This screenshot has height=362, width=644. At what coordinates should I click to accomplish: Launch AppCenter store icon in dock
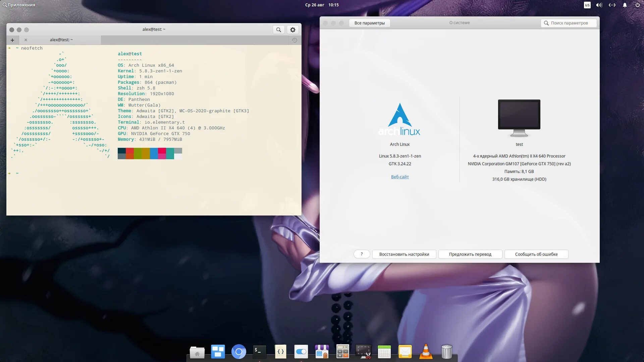point(322,352)
